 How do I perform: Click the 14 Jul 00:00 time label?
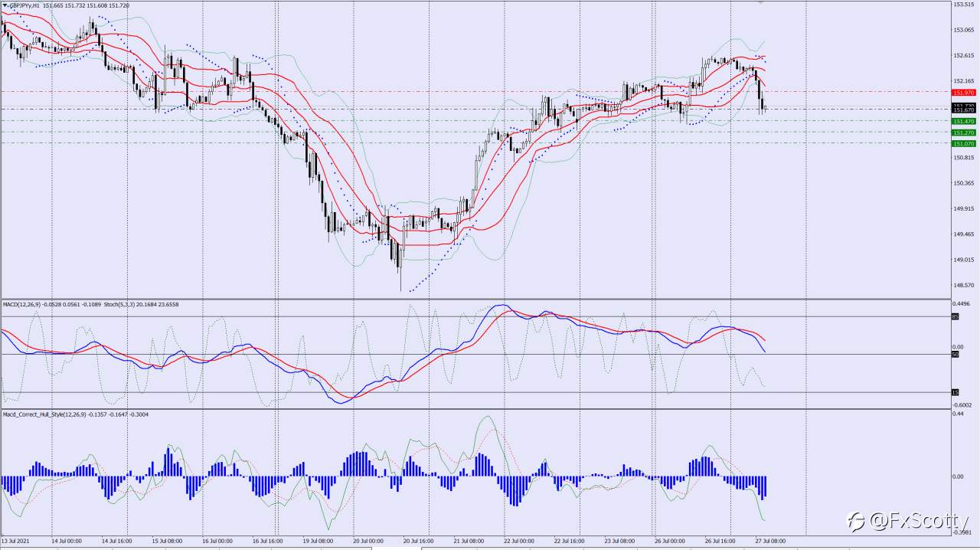pyautogui.click(x=68, y=540)
